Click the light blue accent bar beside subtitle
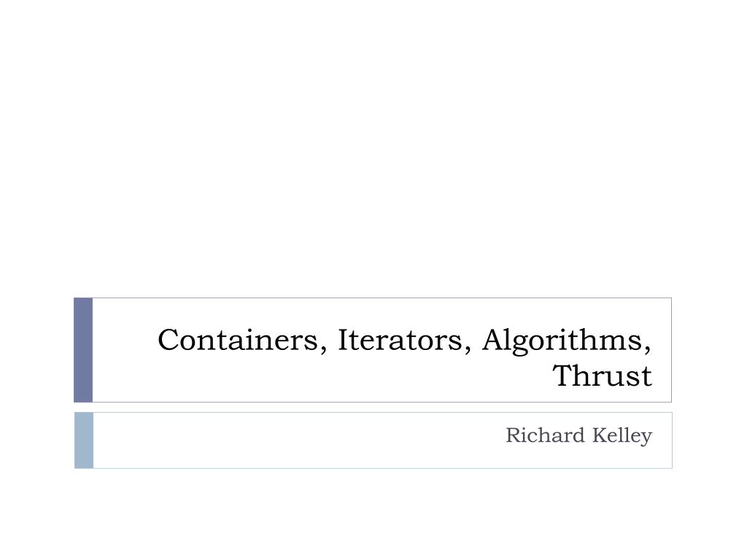Viewport: 747px width, 560px height. click(x=84, y=440)
